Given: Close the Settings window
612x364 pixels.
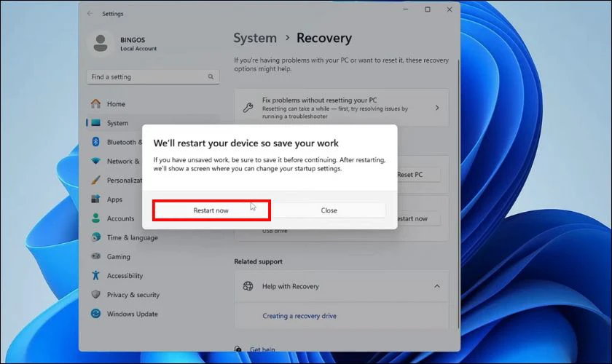Looking at the screenshot, I should 450,9.
